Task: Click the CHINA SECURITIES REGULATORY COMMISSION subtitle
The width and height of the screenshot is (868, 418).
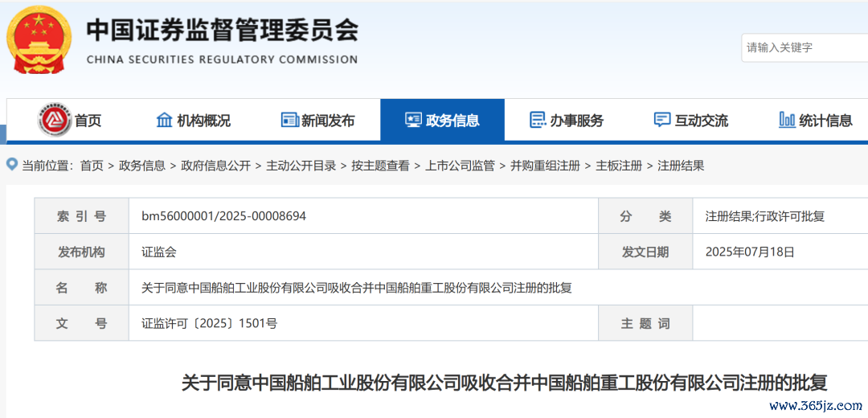Action: (x=222, y=59)
